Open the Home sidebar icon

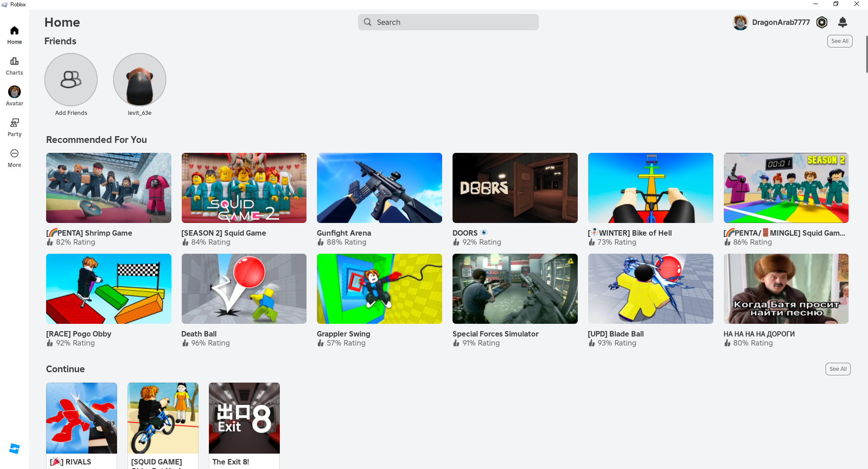tap(14, 31)
